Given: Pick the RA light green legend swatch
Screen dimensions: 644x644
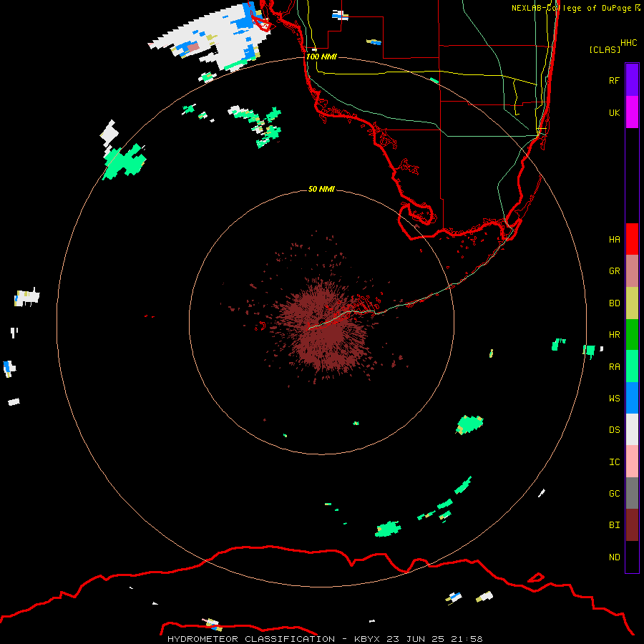Looking at the screenshot, I should pos(632,366).
